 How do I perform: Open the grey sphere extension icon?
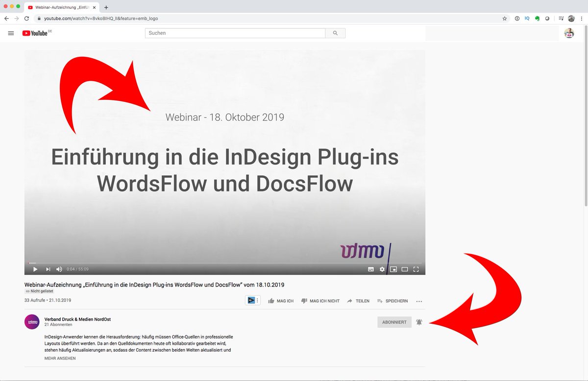(547, 18)
